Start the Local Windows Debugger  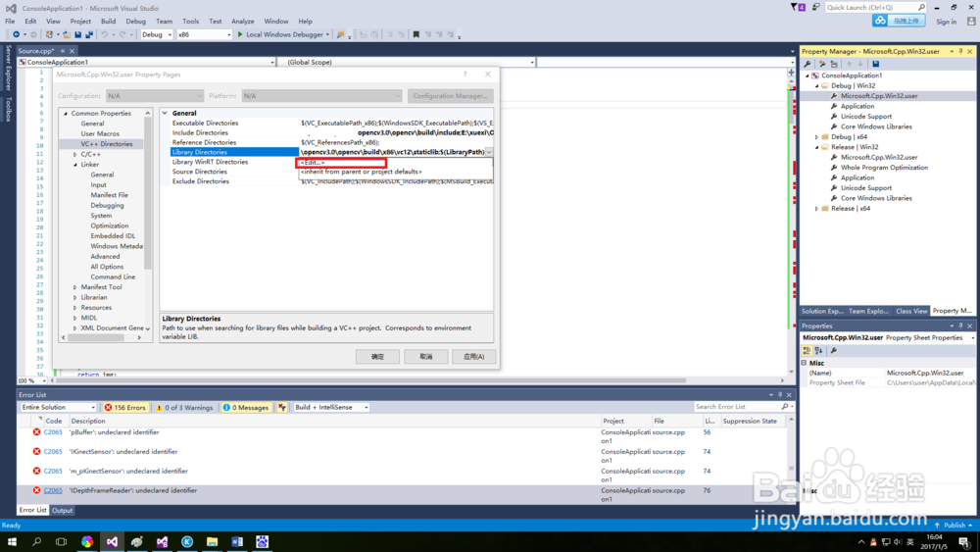(x=282, y=35)
